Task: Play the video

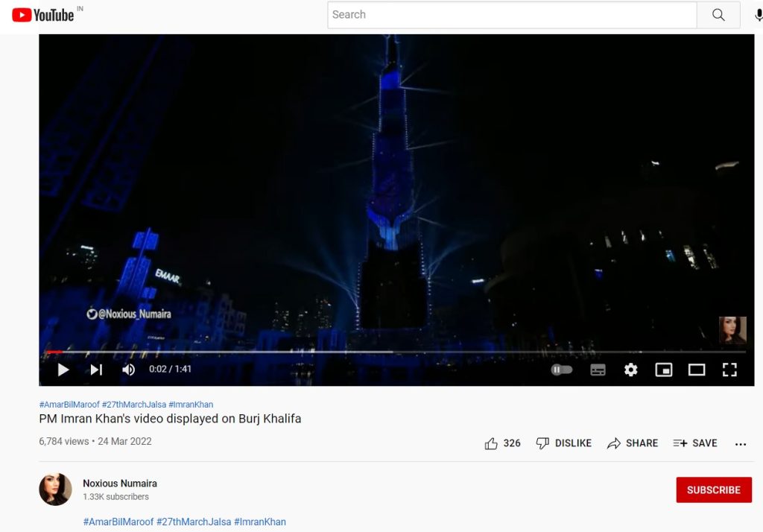Action: [x=63, y=370]
